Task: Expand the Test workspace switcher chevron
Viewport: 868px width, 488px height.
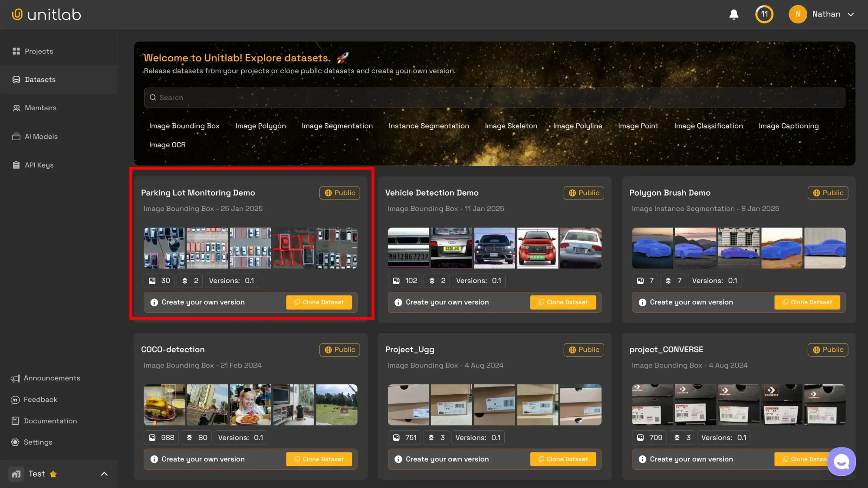Action: click(x=104, y=474)
